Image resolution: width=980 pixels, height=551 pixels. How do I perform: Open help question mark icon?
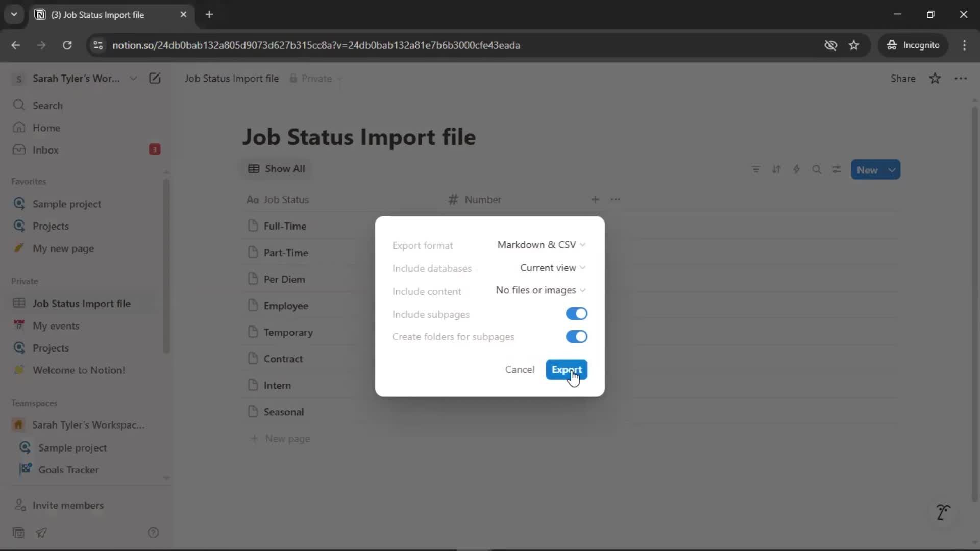tap(153, 533)
